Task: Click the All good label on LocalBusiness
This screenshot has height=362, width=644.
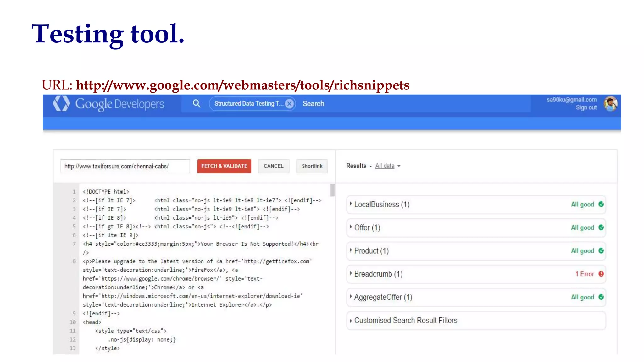Action: 582,205
